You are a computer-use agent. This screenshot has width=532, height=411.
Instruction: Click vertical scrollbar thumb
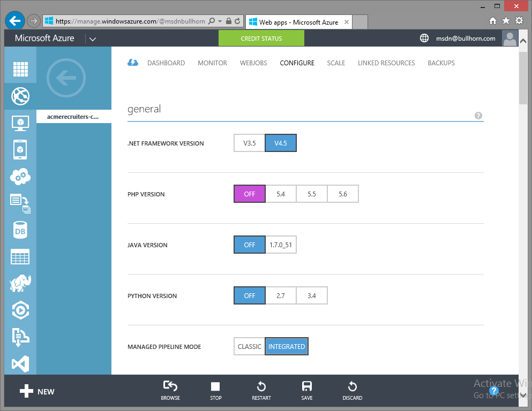pos(523,78)
